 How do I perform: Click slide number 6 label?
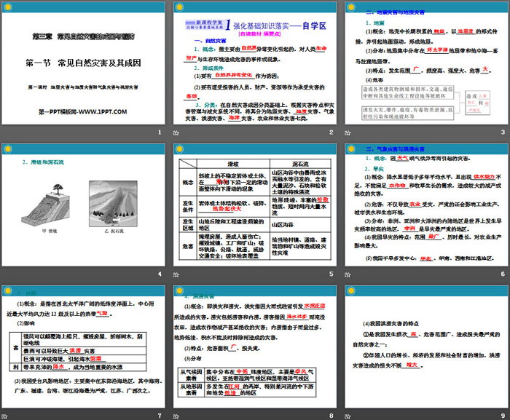pyautogui.click(x=503, y=274)
